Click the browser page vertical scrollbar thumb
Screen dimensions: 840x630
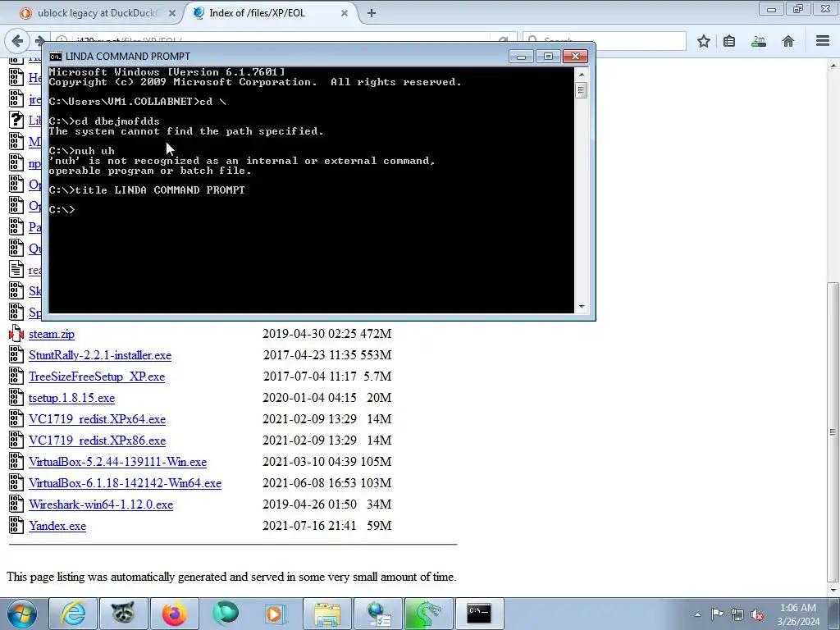(x=833, y=431)
